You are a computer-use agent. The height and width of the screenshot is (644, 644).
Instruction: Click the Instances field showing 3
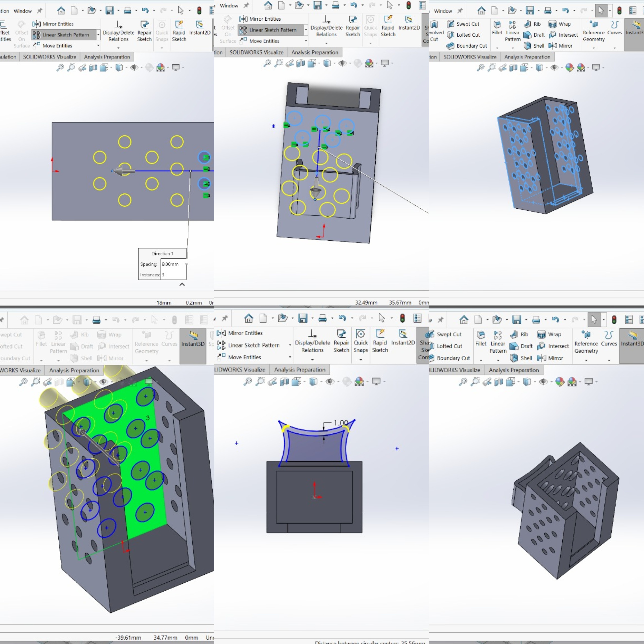(173, 275)
